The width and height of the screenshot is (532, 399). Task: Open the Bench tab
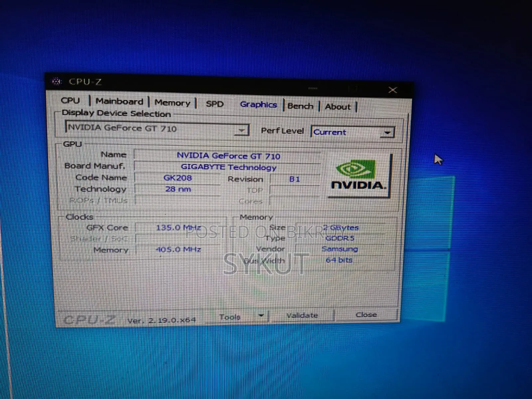300,106
